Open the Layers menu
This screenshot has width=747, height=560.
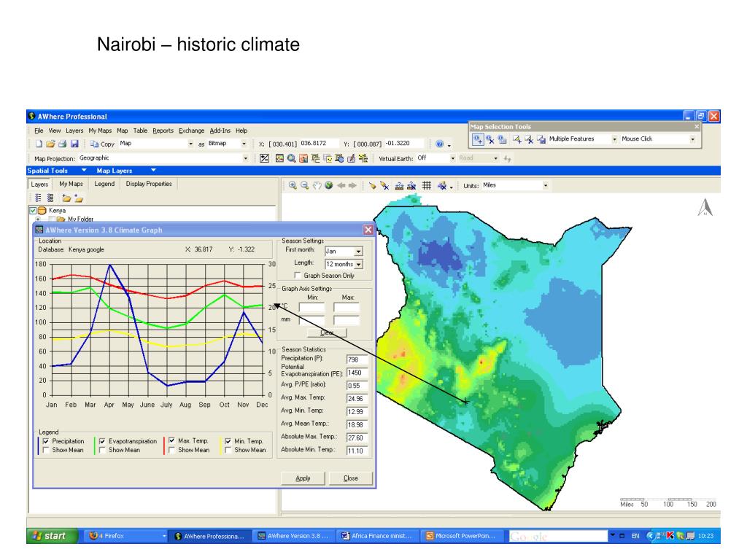click(x=74, y=131)
